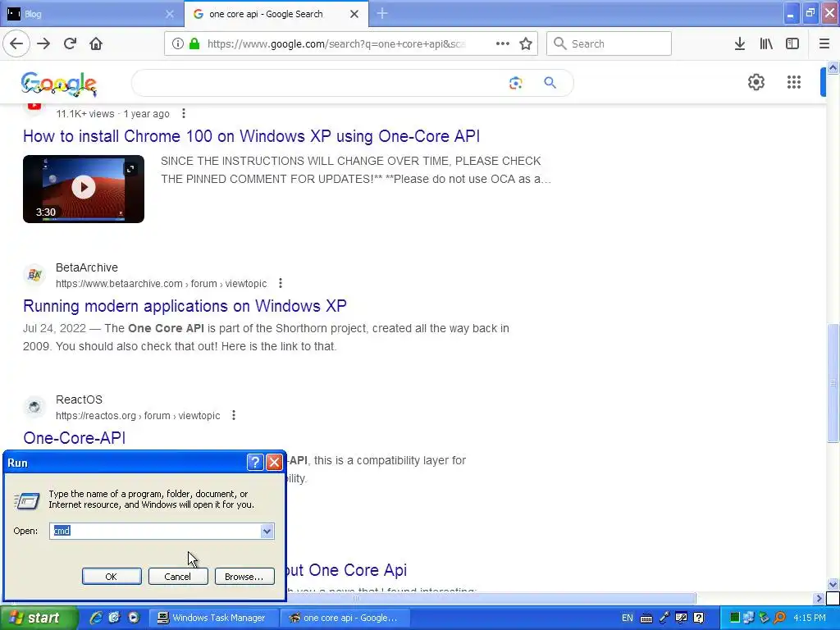840x630 pixels.
Task: Open the Firefox hamburger menu
Action: pos(824,43)
